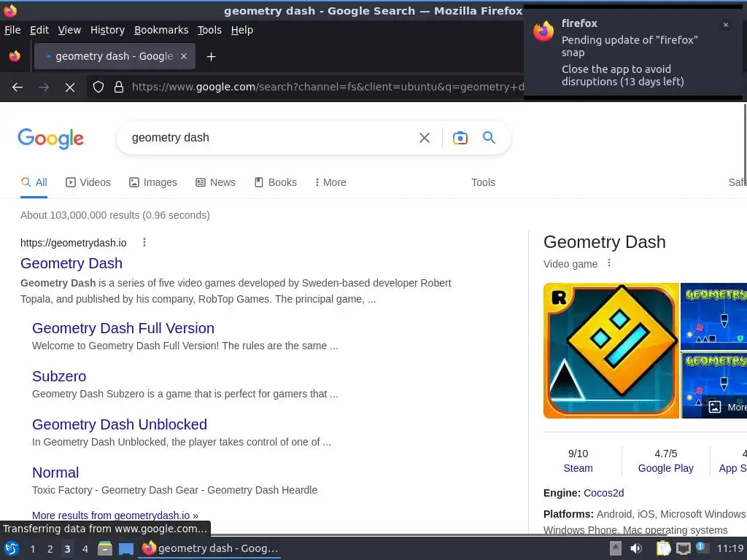Click the Firefox icon in the notification

click(x=543, y=31)
